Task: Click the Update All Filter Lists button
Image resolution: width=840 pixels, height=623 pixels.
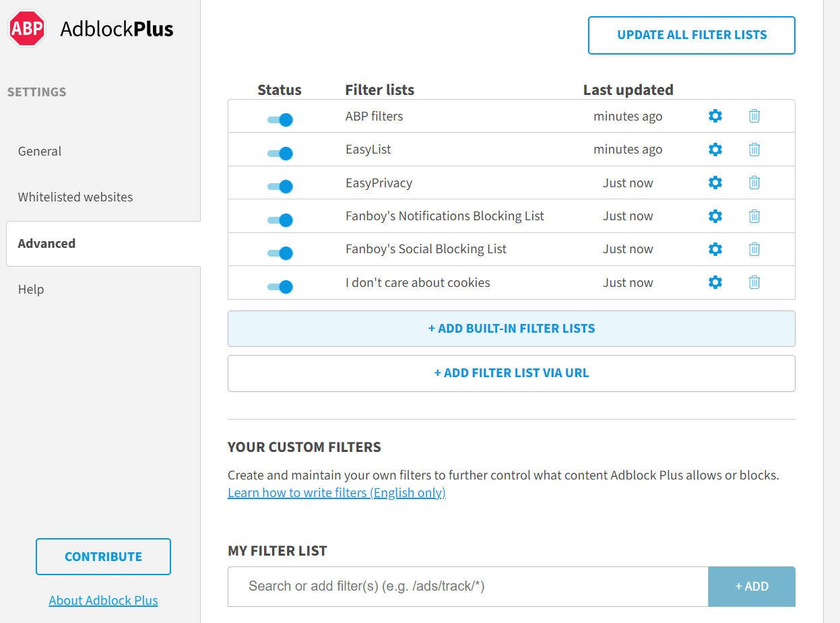Action: coord(691,35)
